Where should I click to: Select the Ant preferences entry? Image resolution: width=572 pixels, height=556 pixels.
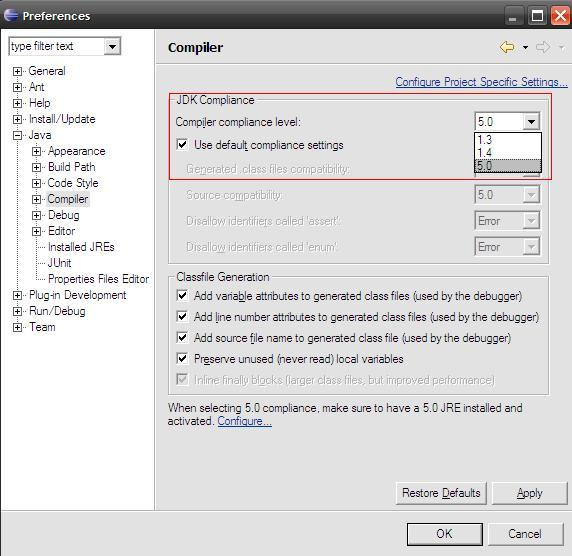click(36, 87)
